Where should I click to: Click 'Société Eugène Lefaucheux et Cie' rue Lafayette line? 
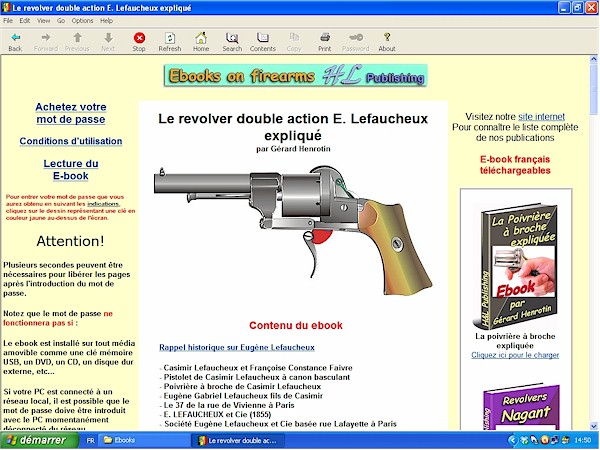pyautogui.click(x=278, y=424)
